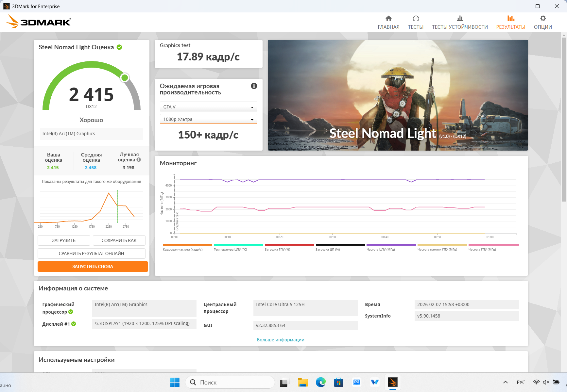Click green validation checkmark beside Steel Nomad score
567x392 pixels.
[119, 47]
